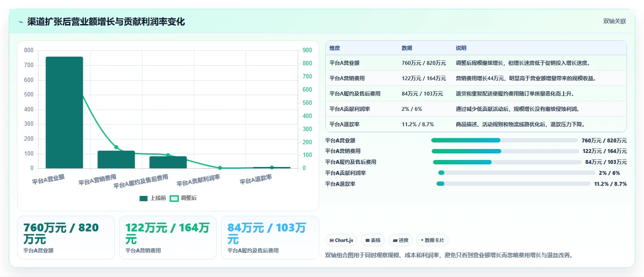
Task: Click the 进度 tag chip
Action: (401, 240)
